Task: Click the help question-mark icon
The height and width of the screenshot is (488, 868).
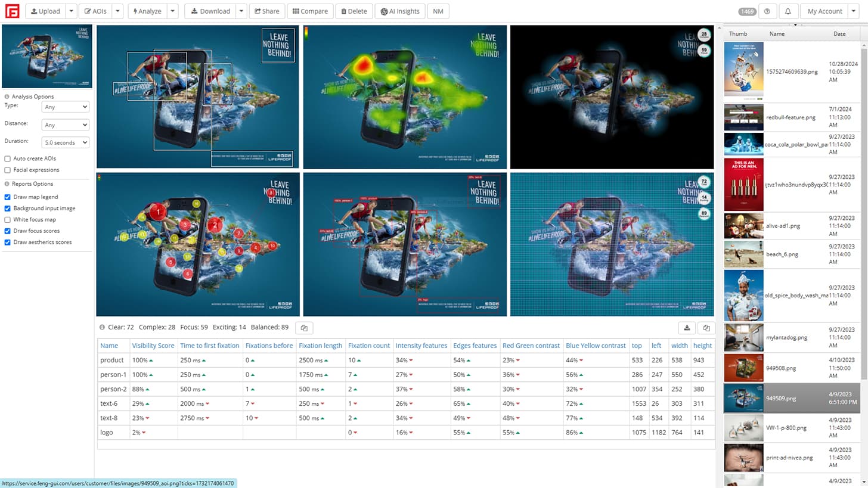Action: (768, 11)
